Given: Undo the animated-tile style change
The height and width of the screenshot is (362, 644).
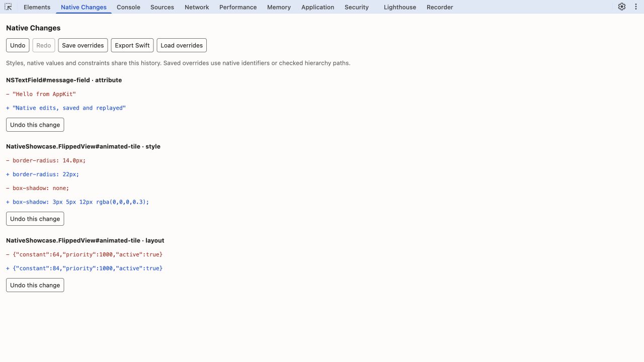Looking at the screenshot, I should pos(35,219).
